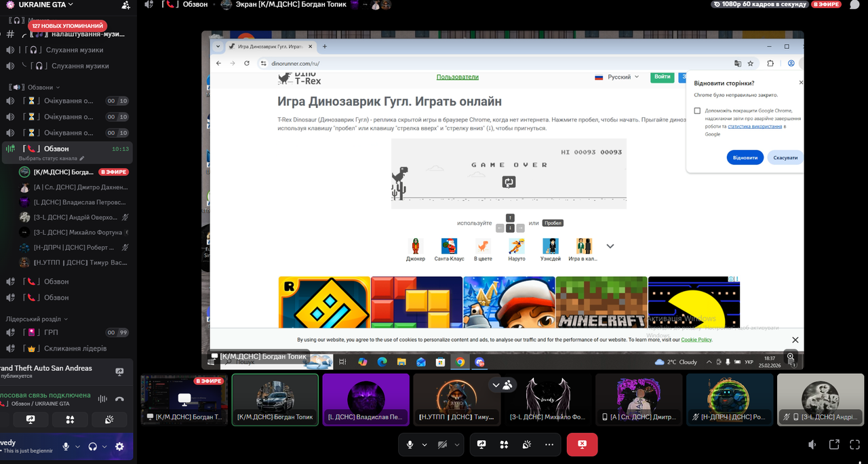Screen dimensions: 868x464
Task: Open the chat icon in the top-right corner
Action: [854, 5]
